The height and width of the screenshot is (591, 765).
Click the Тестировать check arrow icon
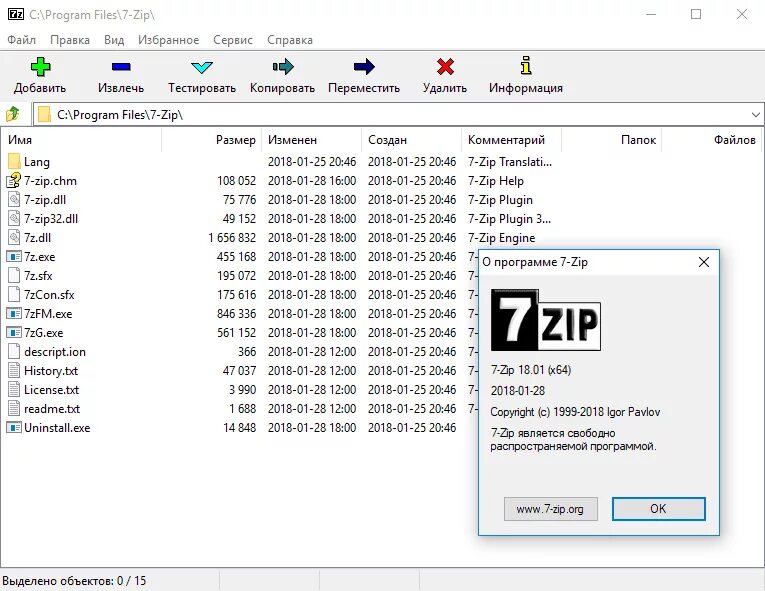(202, 67)
